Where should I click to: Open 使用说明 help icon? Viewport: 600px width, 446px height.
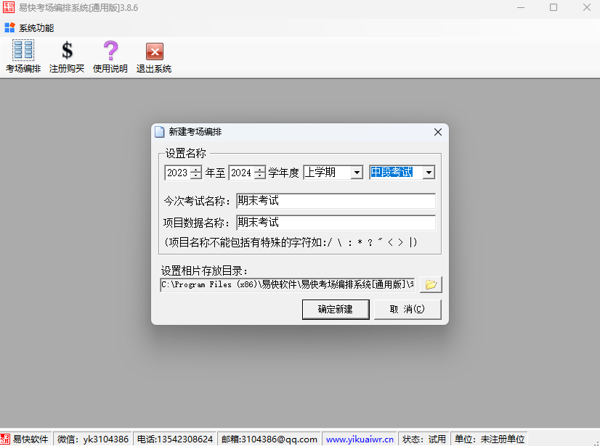point(110,56)
